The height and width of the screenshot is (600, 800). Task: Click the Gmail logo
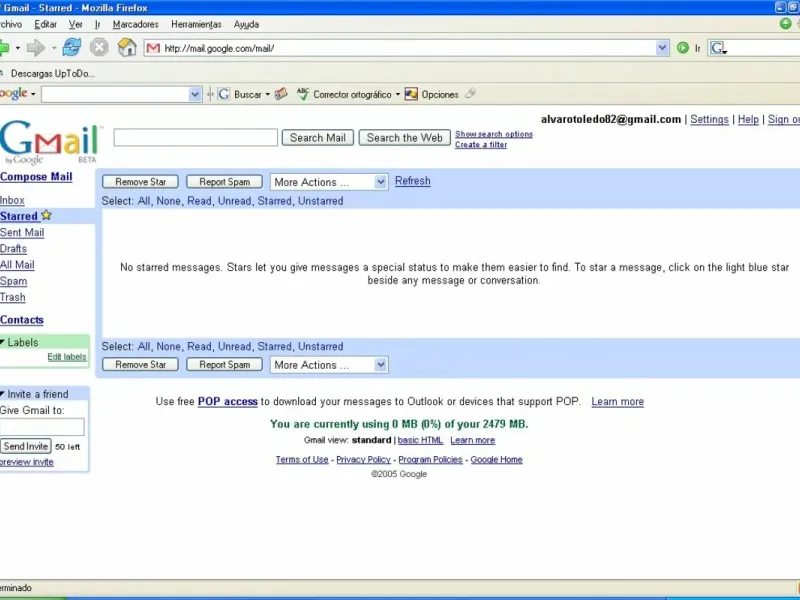[x=50, y=142]
